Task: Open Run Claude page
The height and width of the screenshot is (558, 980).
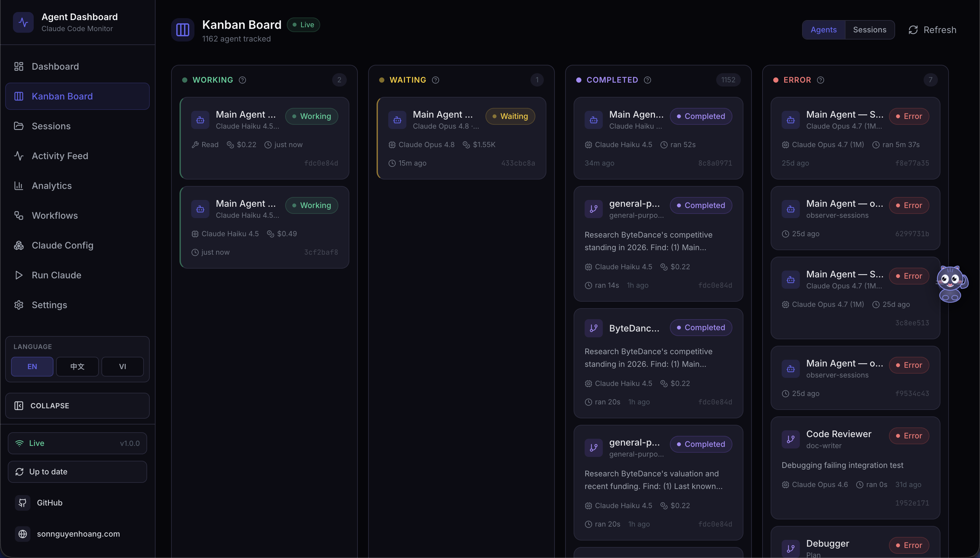Action: pos(77,275)
